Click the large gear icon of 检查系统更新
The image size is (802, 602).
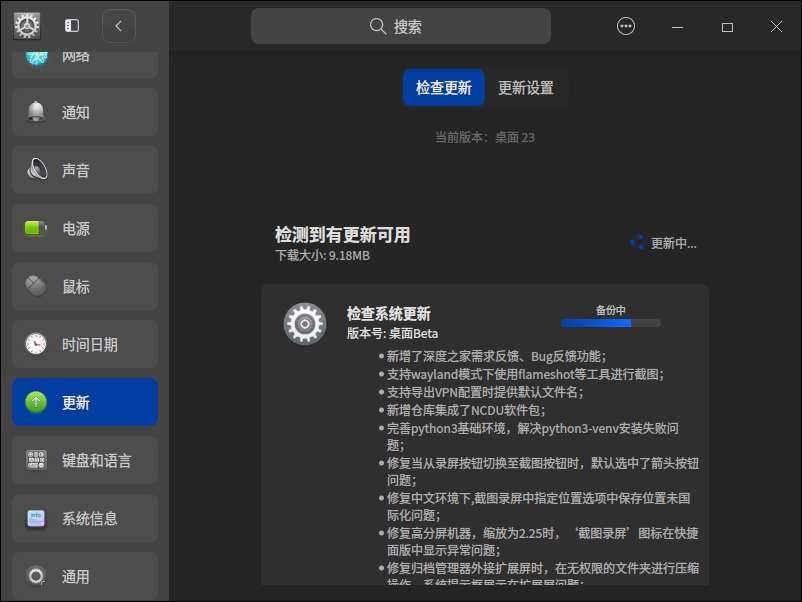(x=305, y=323)
